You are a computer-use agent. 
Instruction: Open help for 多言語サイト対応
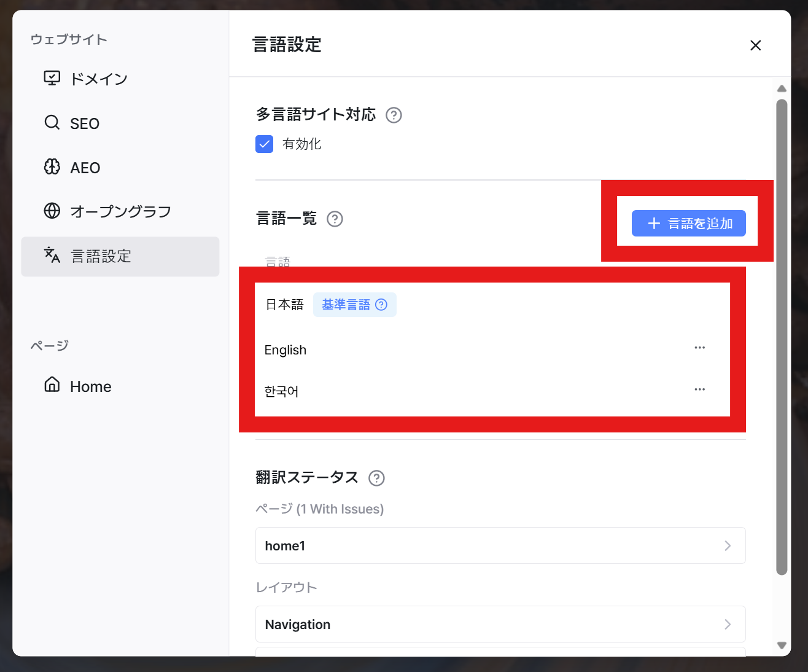tap(394, 115)
